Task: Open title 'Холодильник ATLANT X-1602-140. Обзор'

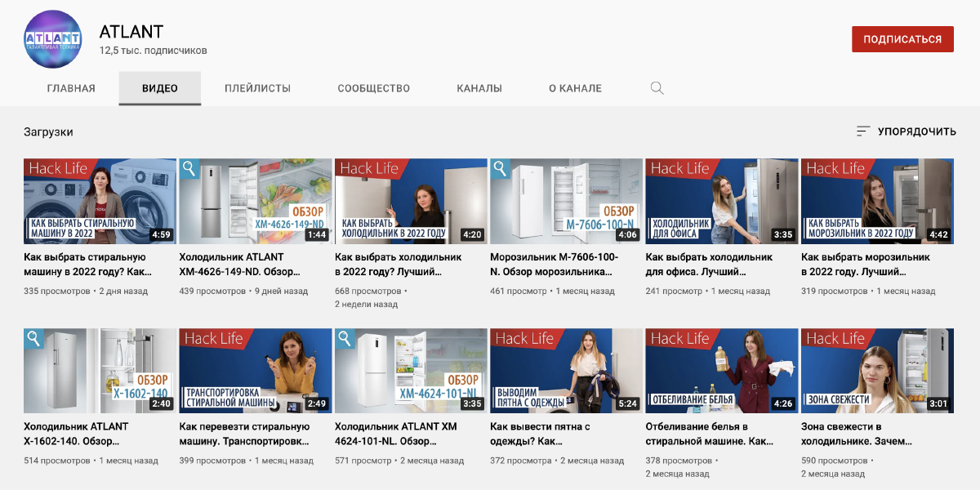Action: tap(76, 434)
